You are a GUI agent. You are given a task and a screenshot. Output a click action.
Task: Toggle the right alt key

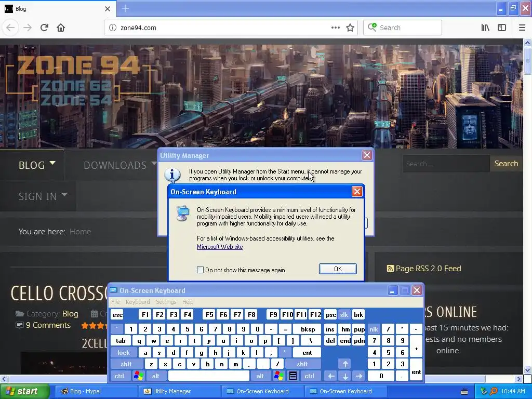[x=260, y=376]
